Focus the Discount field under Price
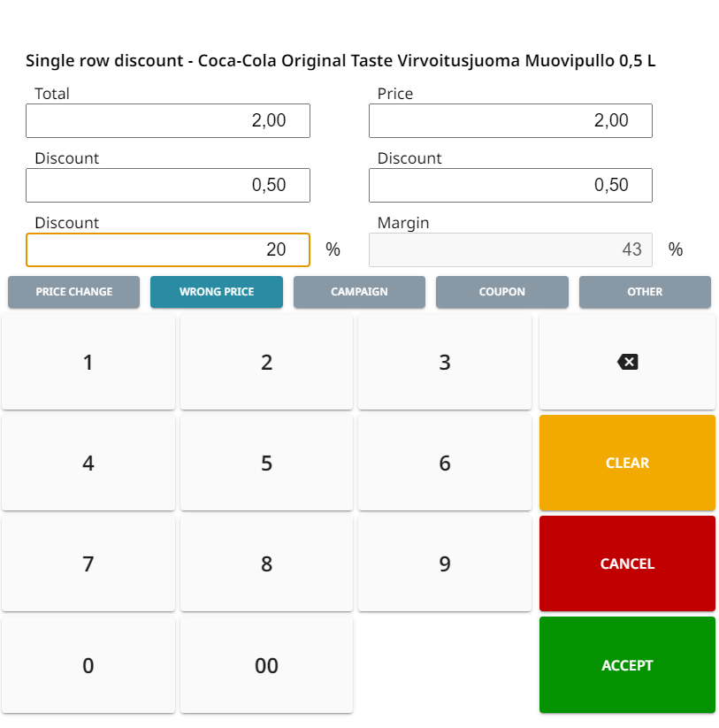 coord(510,185)
